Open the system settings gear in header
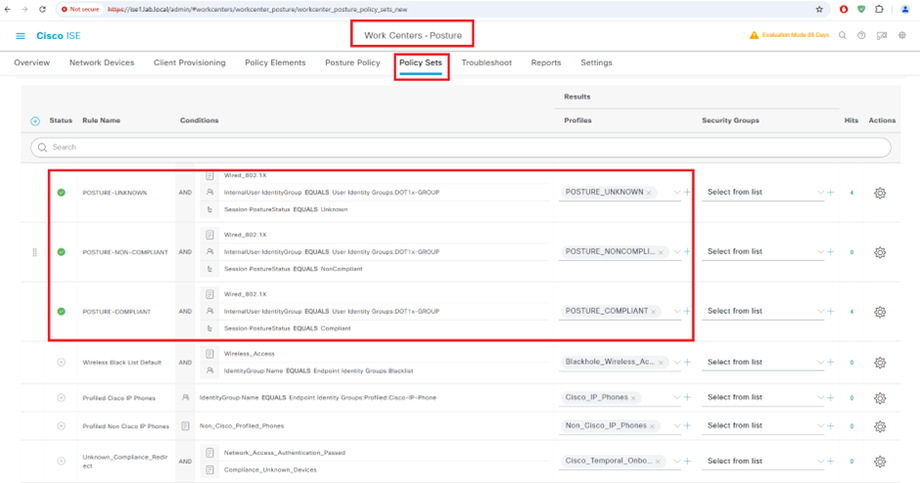This screenshot has width=920, height=483. (x=902, y=35)
